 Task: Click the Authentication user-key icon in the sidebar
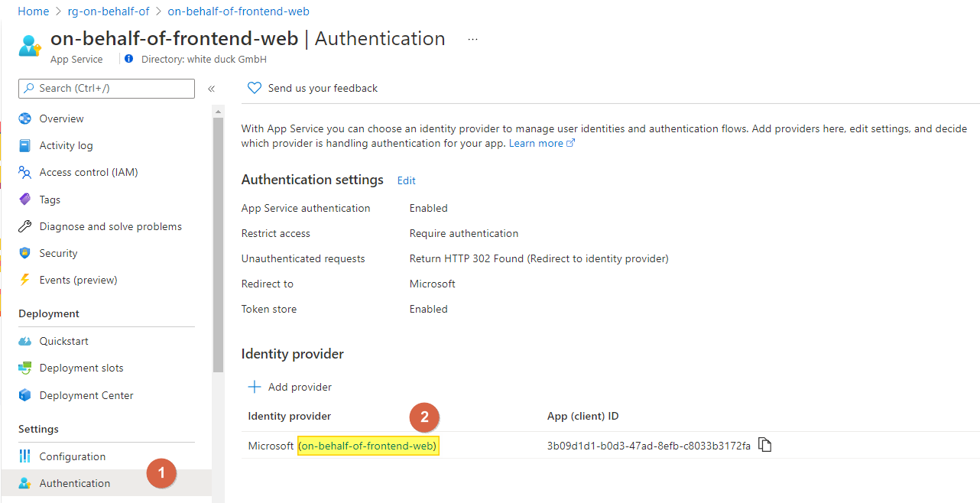click(25, 483)
